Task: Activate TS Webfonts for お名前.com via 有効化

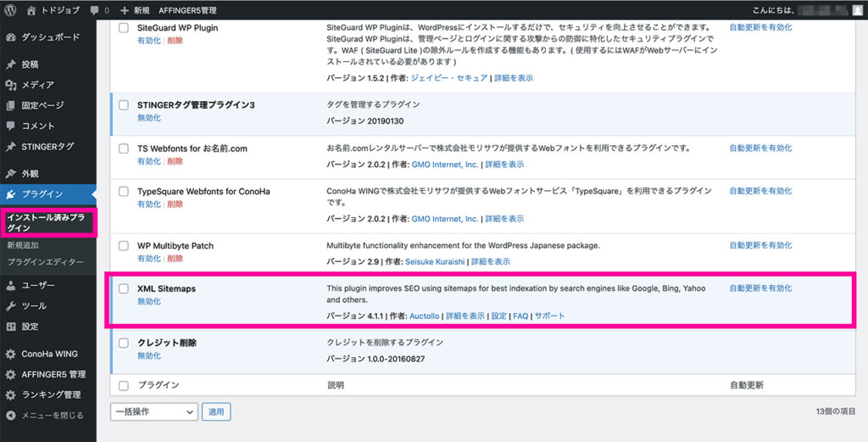Action: [149, 161]
